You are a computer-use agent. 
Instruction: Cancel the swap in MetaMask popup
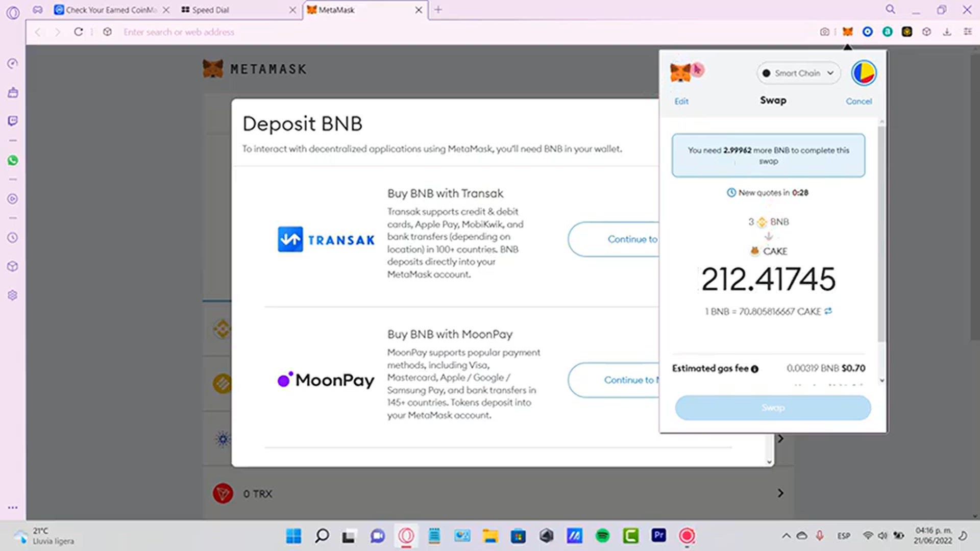(859, 101)
